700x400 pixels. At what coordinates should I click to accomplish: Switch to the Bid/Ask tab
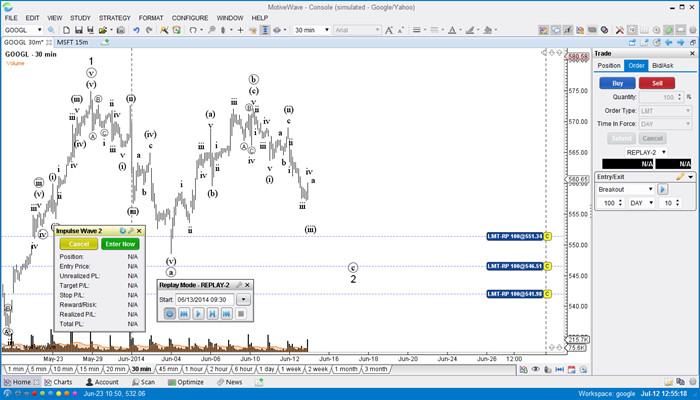(662, 66)
